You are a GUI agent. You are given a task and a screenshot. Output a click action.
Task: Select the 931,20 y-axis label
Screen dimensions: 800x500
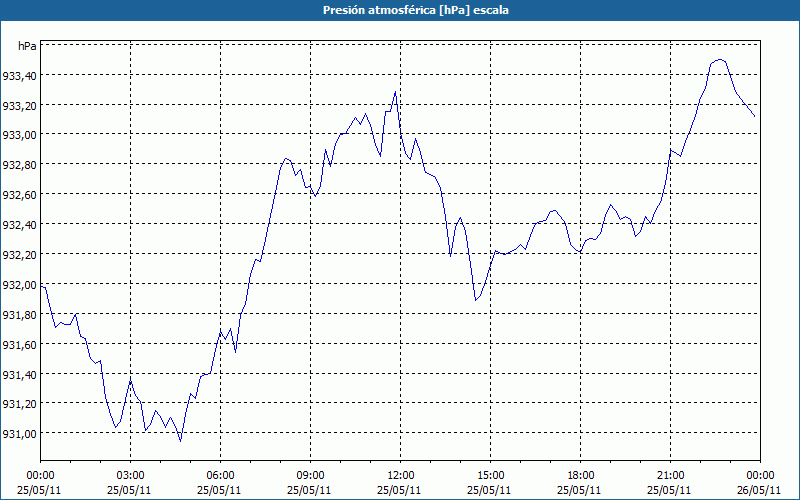[x=19, y=405]
